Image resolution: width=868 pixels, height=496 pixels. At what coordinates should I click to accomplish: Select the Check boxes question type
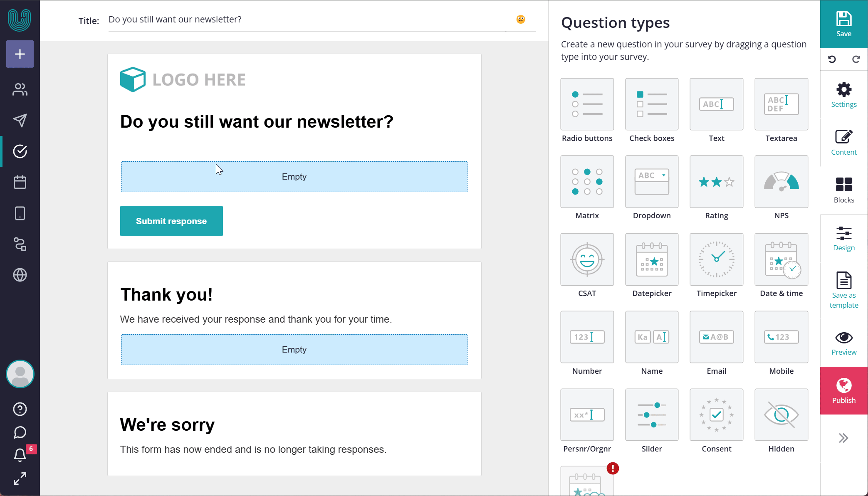pos(652,110)
